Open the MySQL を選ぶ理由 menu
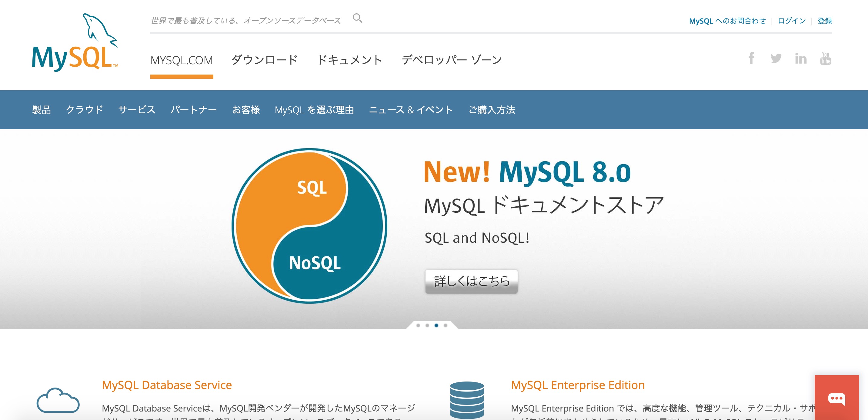The width and height of the screenshot is (868, 420). click(x=314, y=110)
